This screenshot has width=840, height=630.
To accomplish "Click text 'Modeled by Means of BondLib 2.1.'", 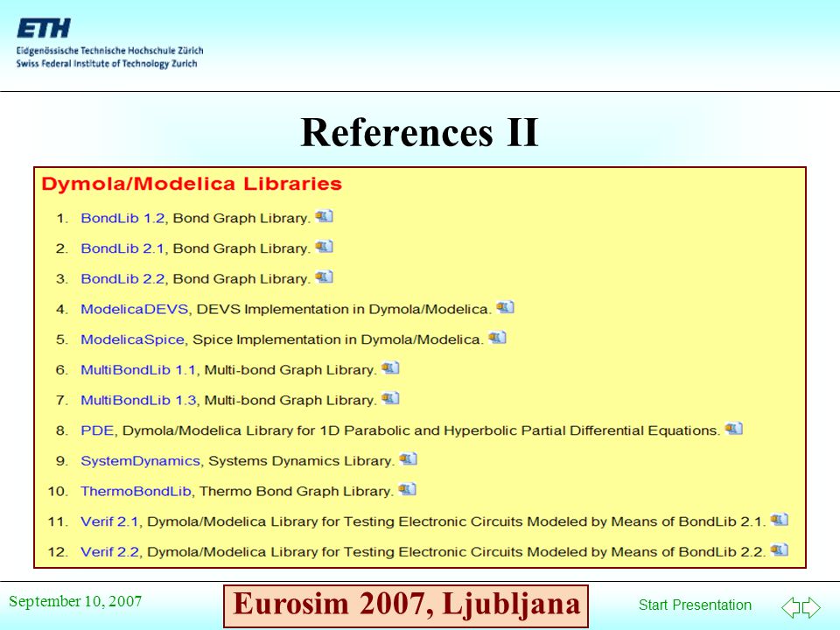I will tap(647, 521).
